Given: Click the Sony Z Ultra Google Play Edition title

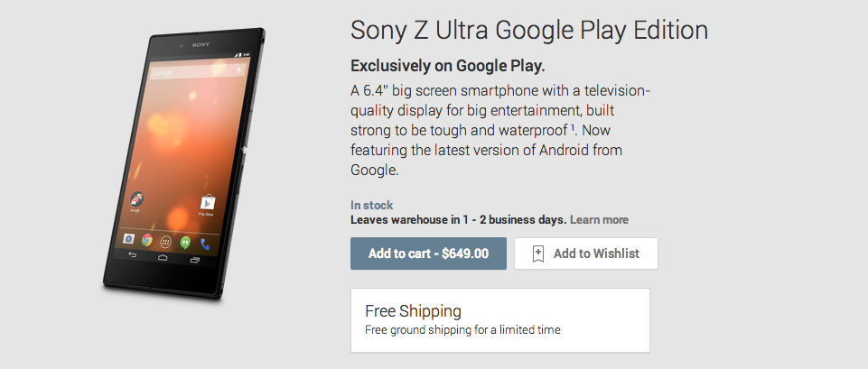Looking at the screenshot, I should (528, 30).
